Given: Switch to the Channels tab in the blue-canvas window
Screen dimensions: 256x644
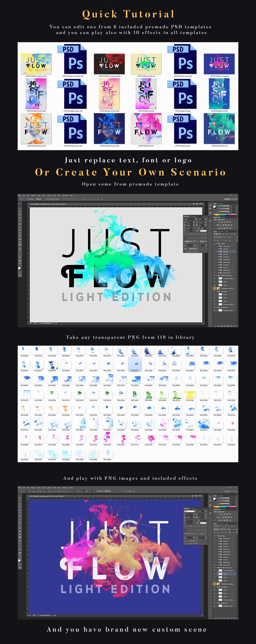Looking at the screenshot, I should tap(221, 523).
